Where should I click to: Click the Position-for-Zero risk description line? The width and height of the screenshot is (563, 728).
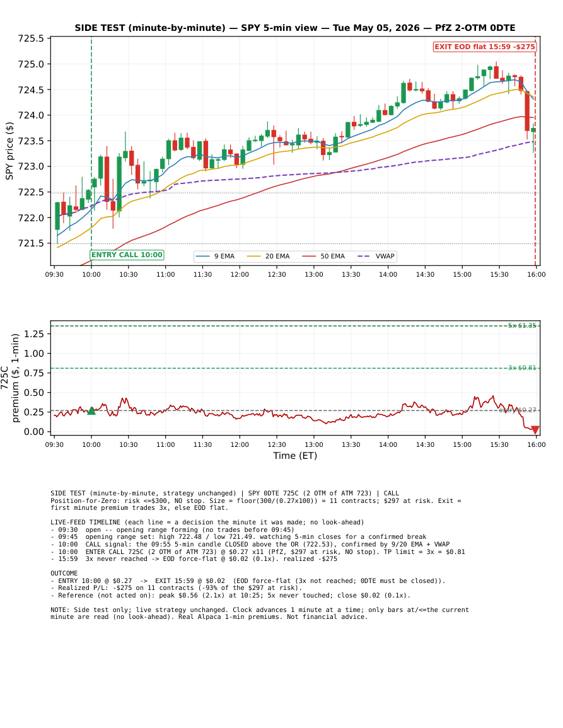(256, 504)
